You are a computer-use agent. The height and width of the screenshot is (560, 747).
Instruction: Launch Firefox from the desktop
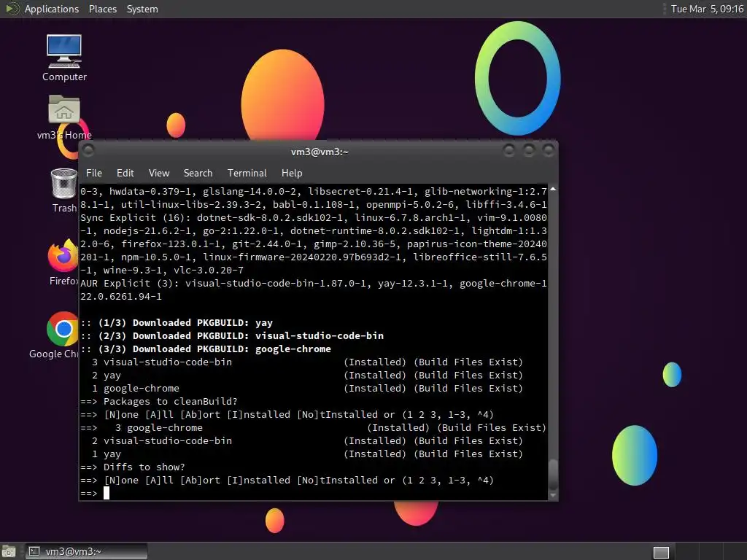tap(63, 262)
